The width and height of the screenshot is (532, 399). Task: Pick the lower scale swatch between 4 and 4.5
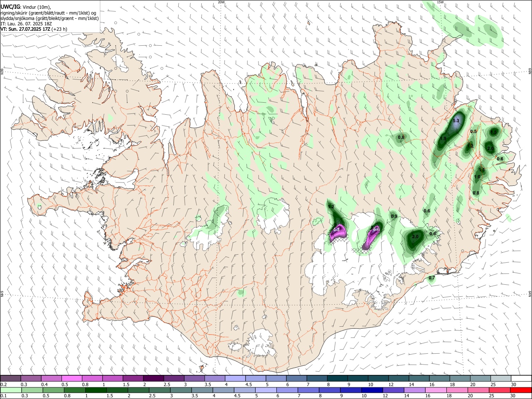click(223, 390)
